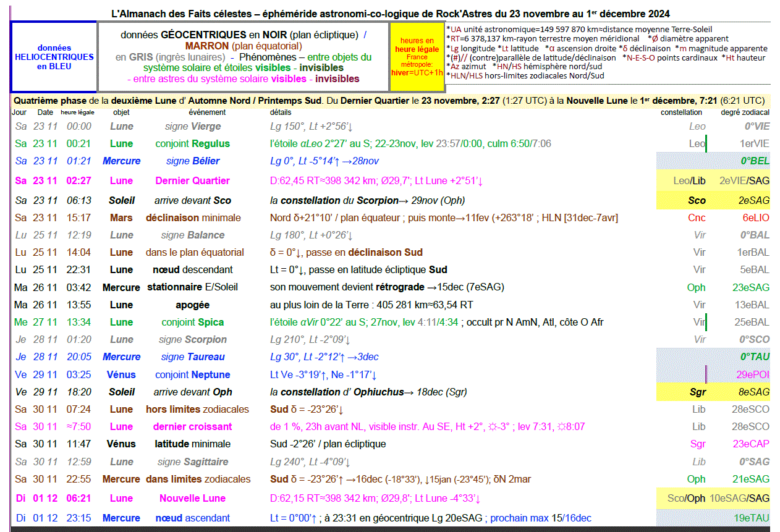Click the Mars 'déclinaison minimale' event

click(x=193, y=218)
